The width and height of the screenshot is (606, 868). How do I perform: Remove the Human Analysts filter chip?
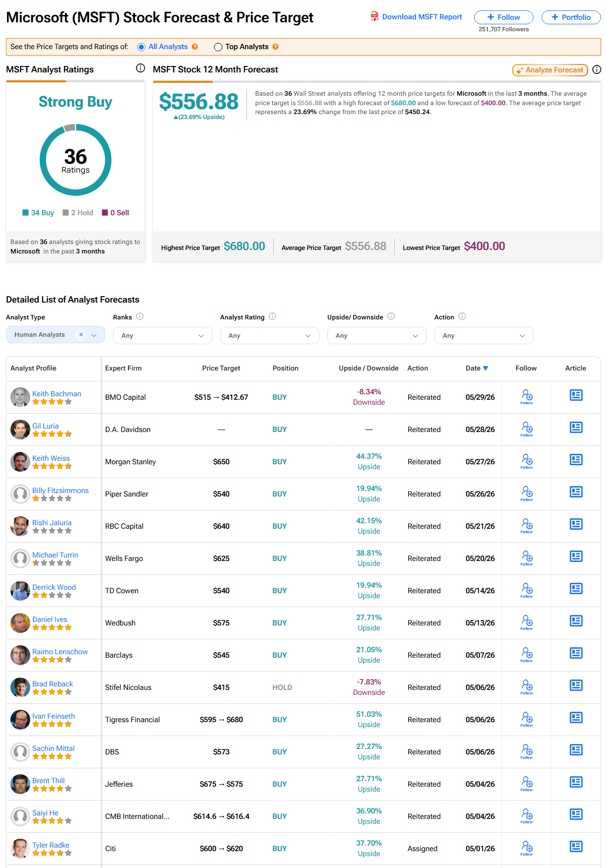[81, 335]
